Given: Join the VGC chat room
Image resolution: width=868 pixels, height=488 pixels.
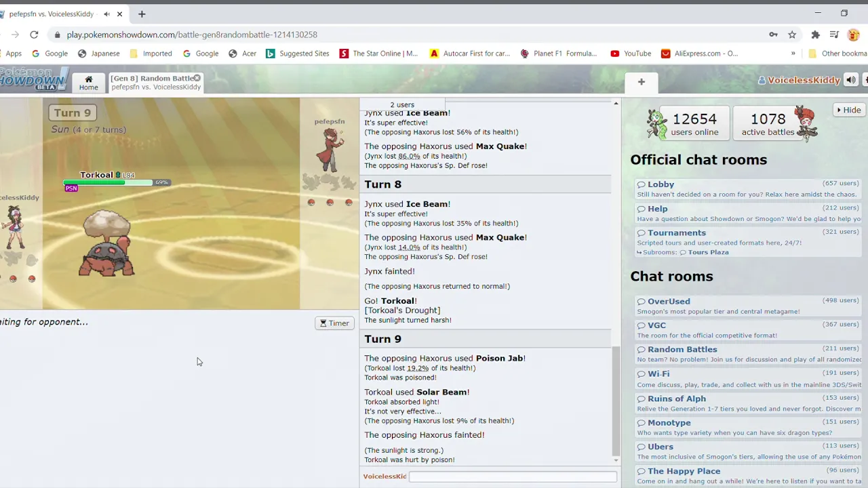Looking at the screenshot, I should pos(749,330).
